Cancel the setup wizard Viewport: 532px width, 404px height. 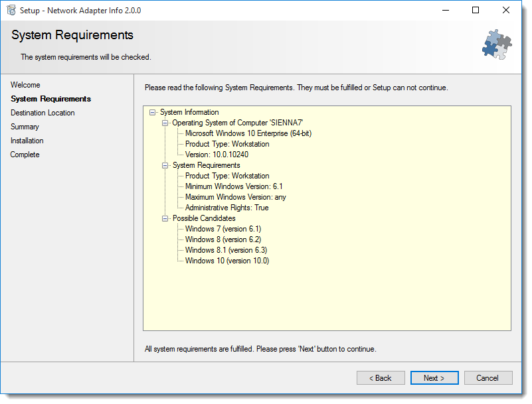[488, 378]
